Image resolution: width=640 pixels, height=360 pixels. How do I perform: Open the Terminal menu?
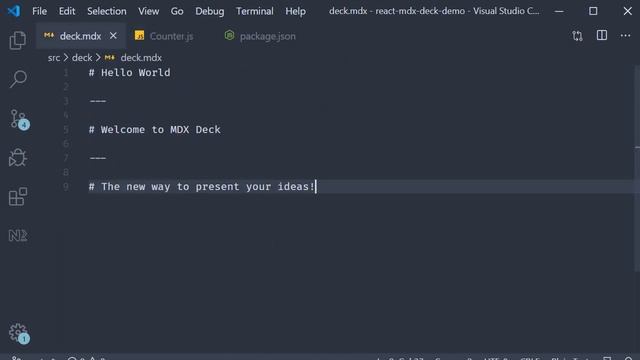click(x=255, y=11)
